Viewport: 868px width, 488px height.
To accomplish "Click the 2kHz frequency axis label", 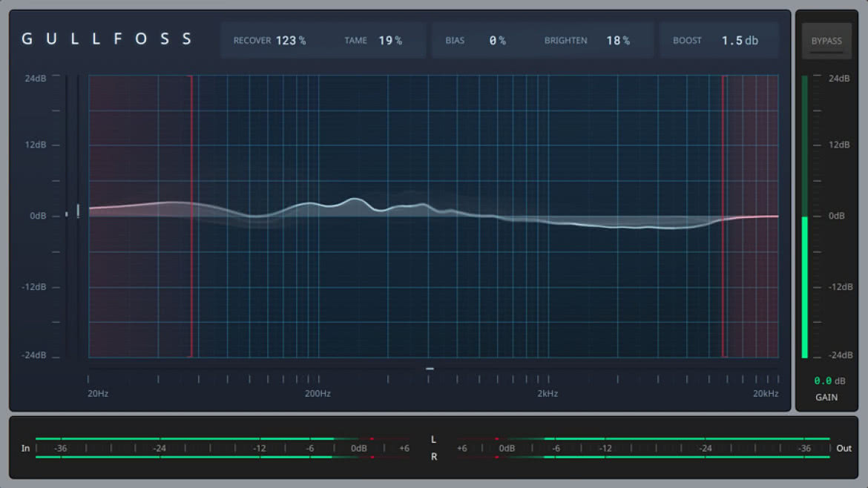I will tap(548, 393).
